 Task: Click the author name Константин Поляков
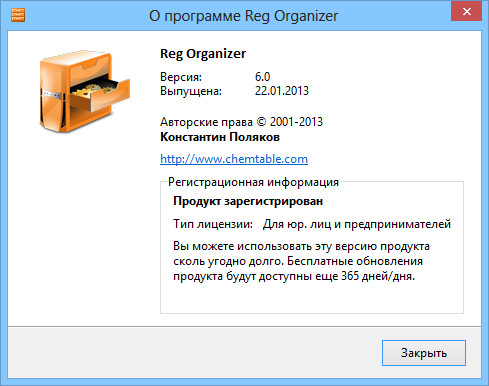point(220,137)
